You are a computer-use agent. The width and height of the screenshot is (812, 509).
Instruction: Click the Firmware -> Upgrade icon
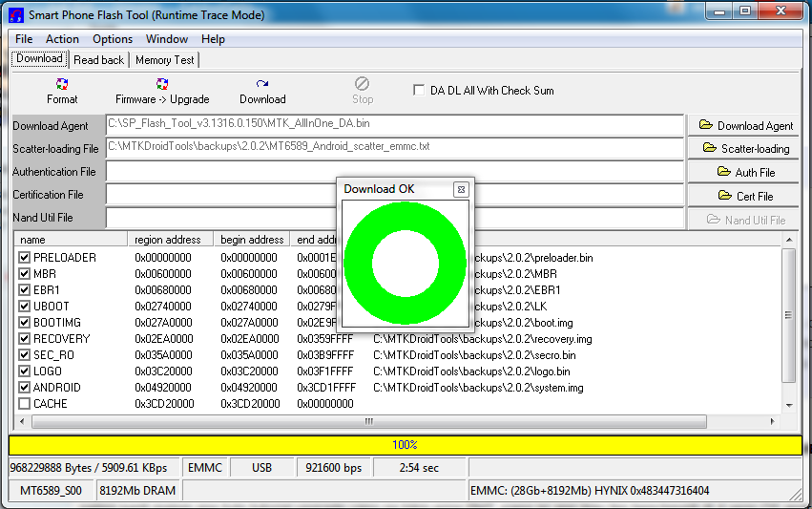(162, 84)
